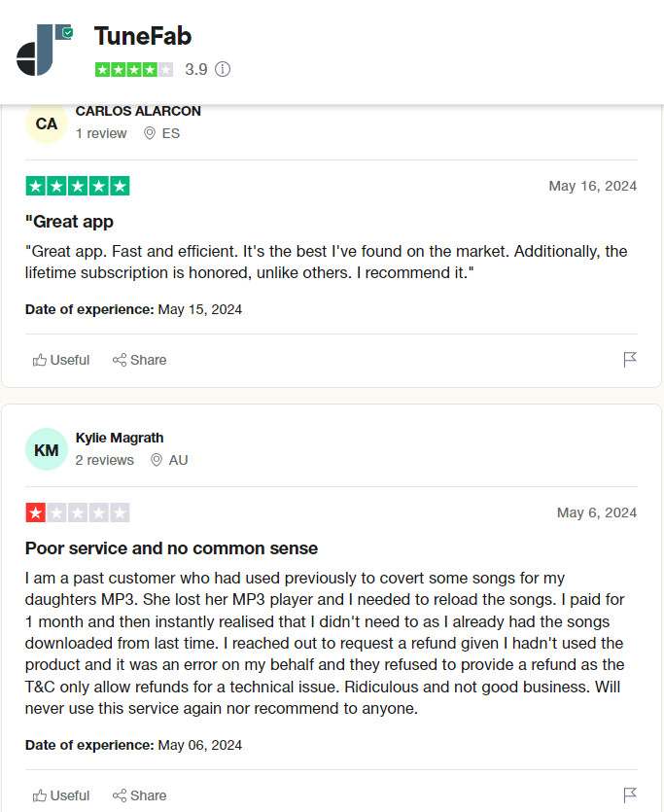Viewport: 664px width, 812px height.
Task: Open Kylie Magrath's reviewer profile name
Action: click(x=120, y=438)
